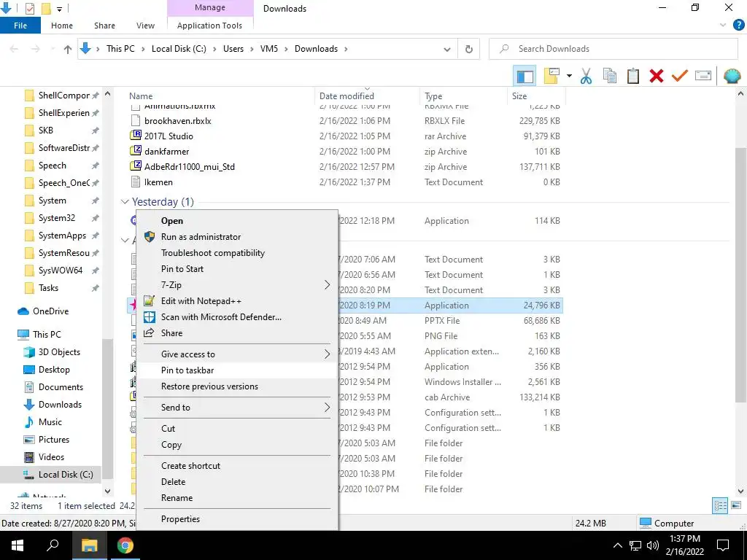Show hidden tray icons chevron

617,545
